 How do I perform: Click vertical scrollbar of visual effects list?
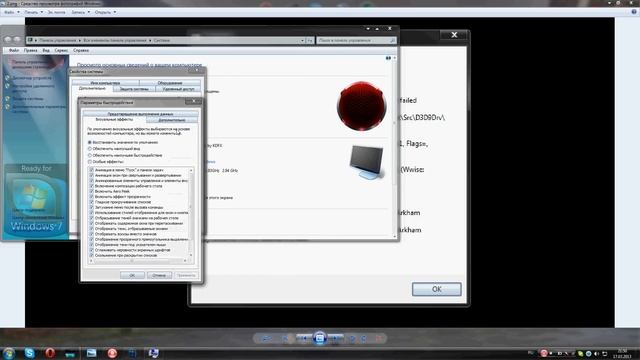click(191, 212)
